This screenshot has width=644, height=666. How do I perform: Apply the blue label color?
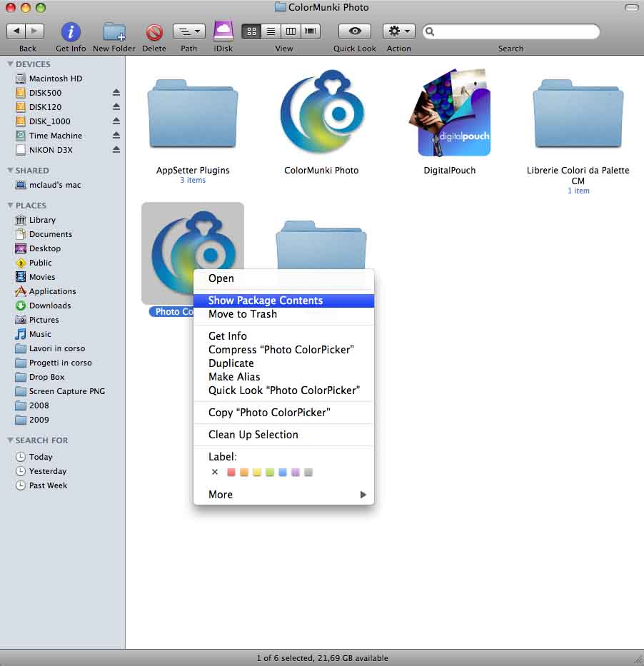[x=283, y=473]
